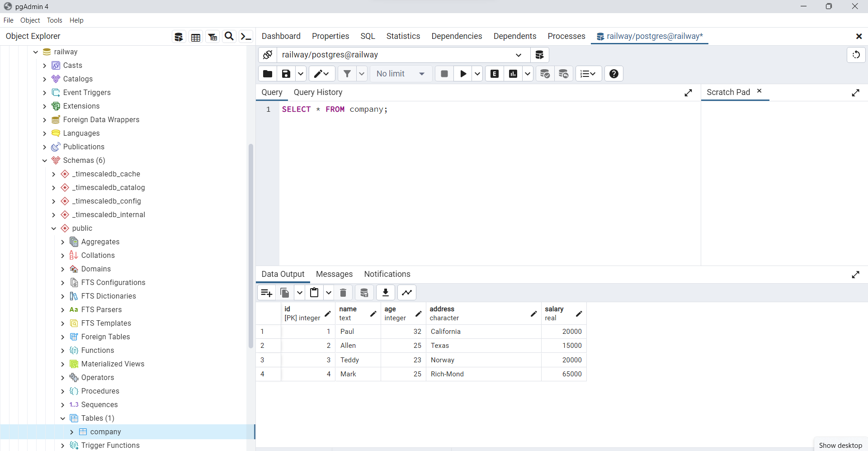Screen dimensions: 868x451
Task: Save the query file with the disk icon
Action: 286,74
